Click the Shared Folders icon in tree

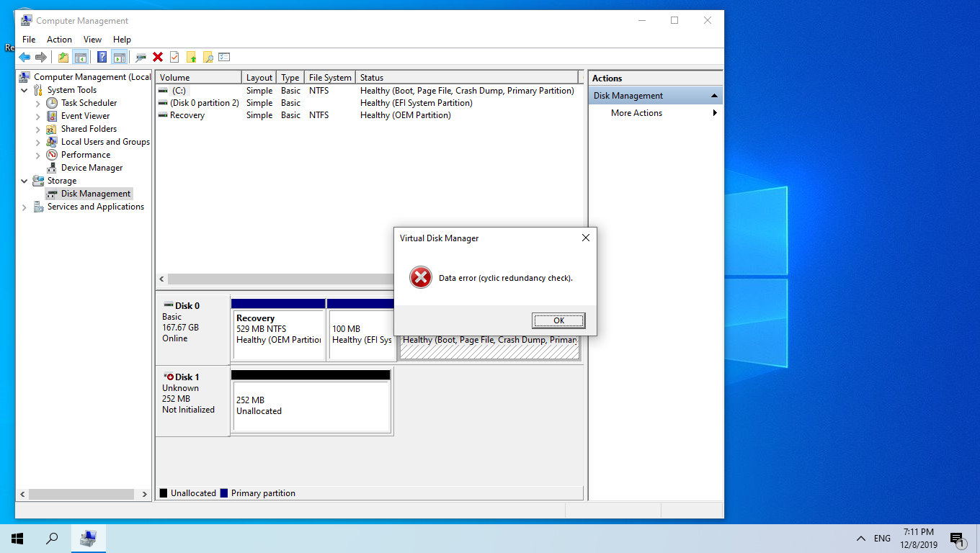(52, 129)
